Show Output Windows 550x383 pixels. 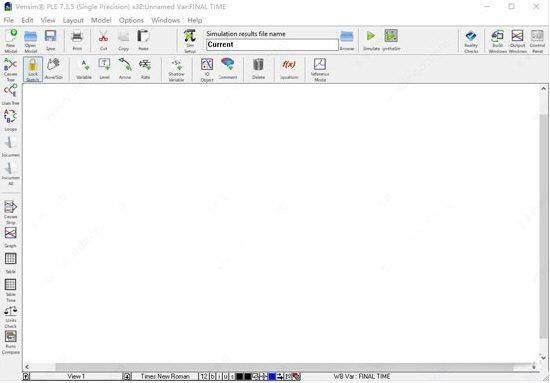(x=518, y=41)
